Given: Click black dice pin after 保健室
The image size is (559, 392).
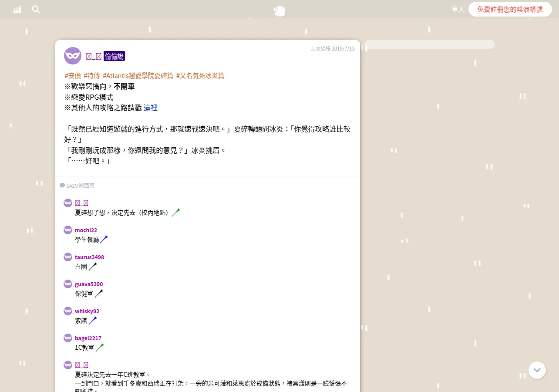Looking at the screenshot, I should point(99,293).
